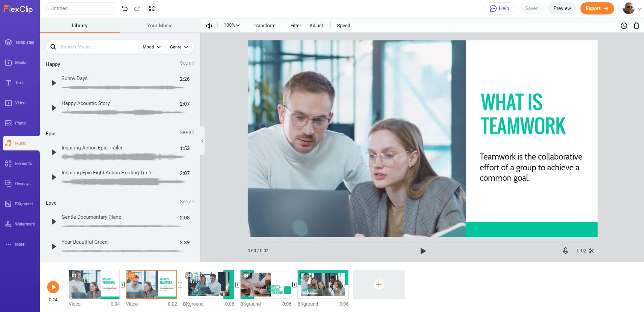Open the Genre filter dropdown
Screen dimensions: 644x312
pyautogui.click(x=179, y=47)
